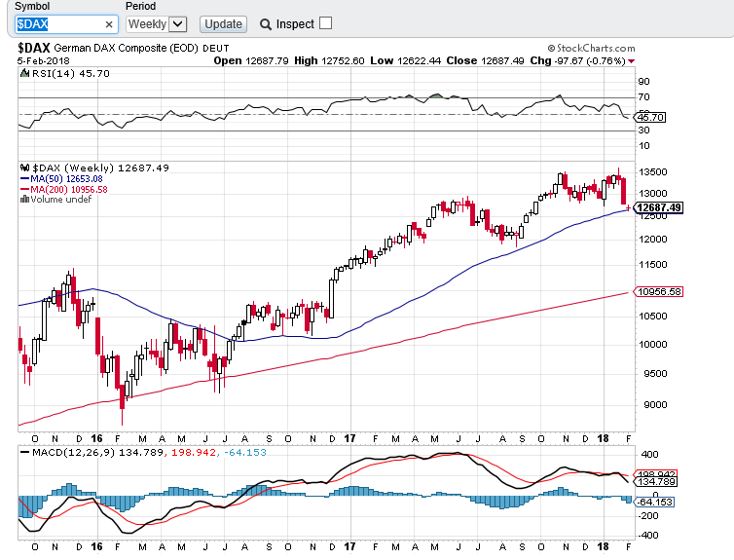Click the RSI(14) 45.70 label
The image size is (734, 560).
pos(71,73)
